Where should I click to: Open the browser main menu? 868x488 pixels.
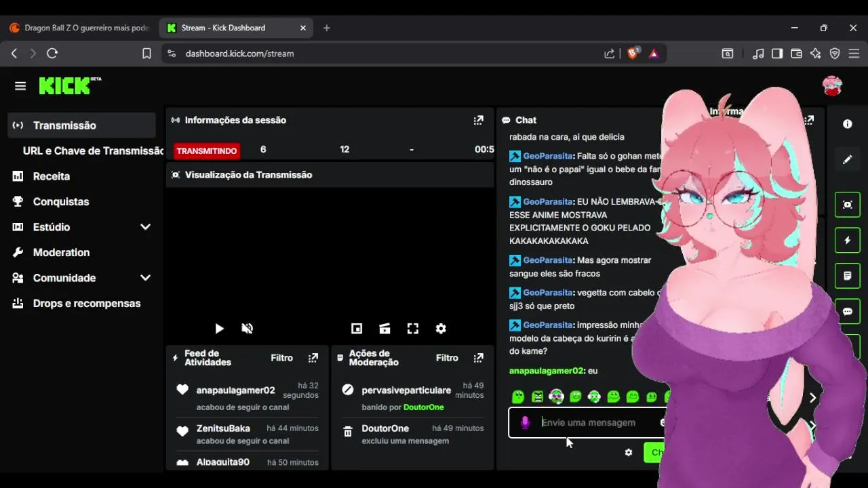(854, 54)
